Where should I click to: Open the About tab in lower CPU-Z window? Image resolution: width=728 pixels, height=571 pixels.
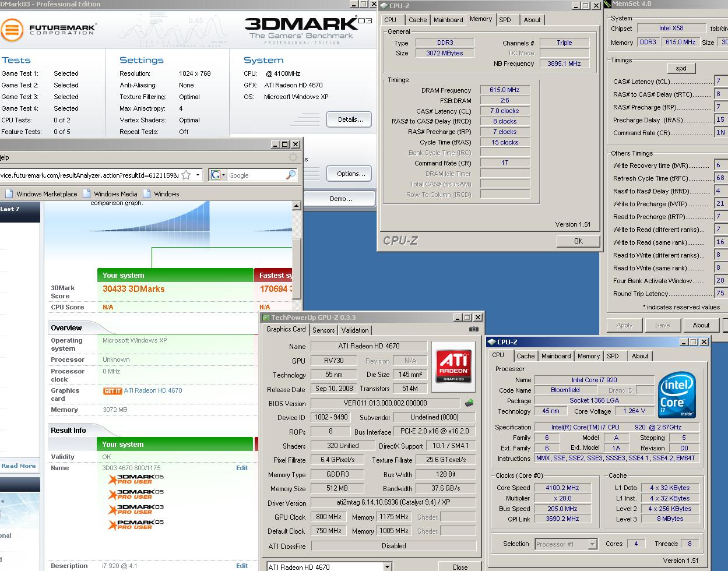click(x=640, y=356)
